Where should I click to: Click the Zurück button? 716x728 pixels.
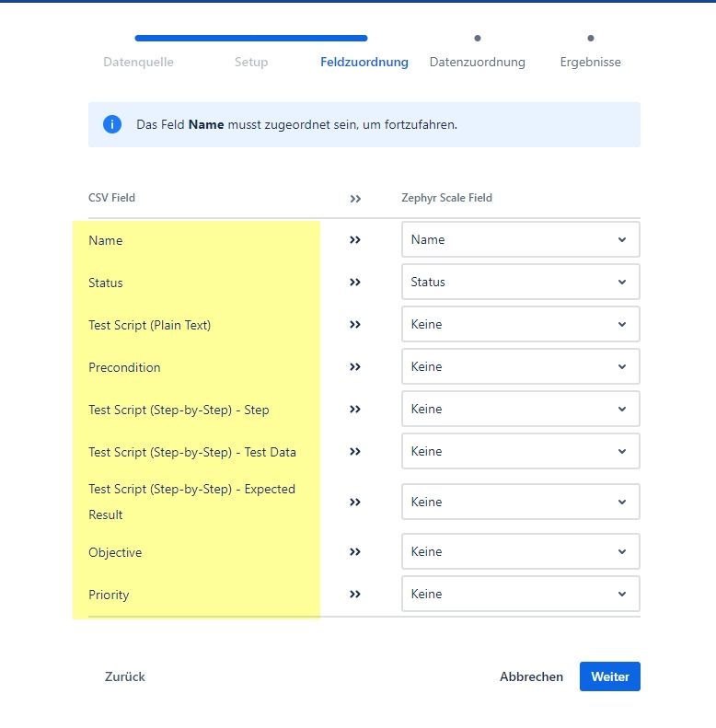[125, 676]
